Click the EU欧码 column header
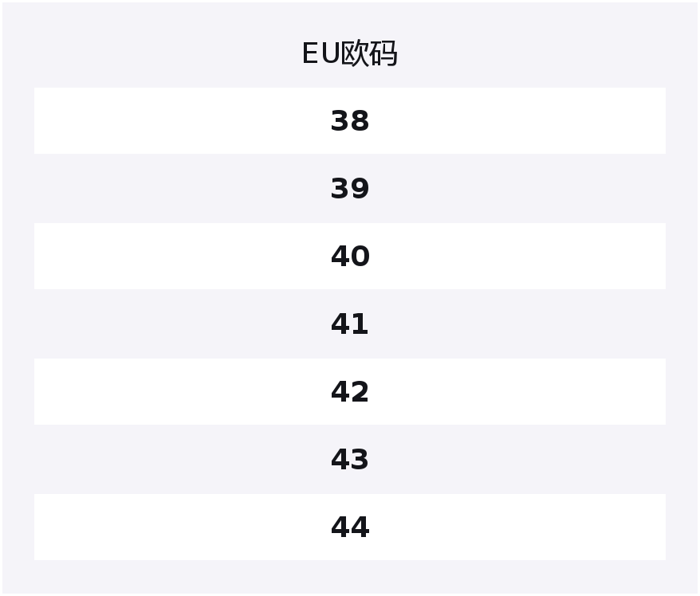700x596 pixels. point(349,53)
